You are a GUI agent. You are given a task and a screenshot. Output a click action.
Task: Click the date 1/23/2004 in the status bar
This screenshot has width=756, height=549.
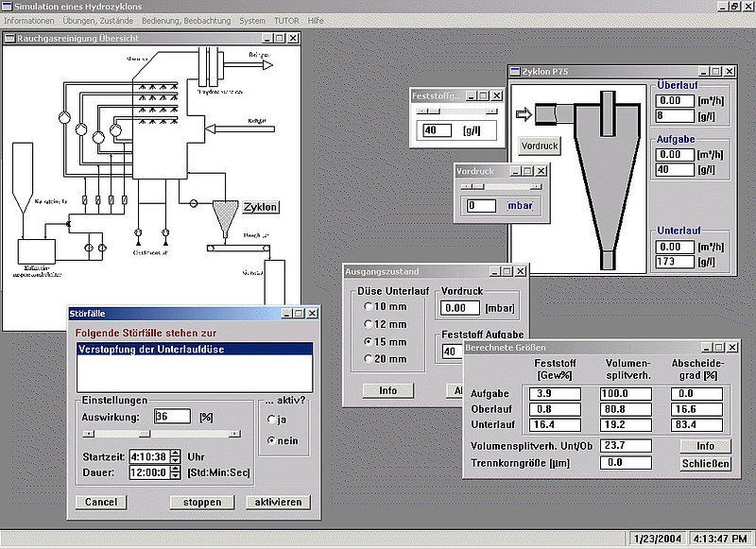[658, 539]
